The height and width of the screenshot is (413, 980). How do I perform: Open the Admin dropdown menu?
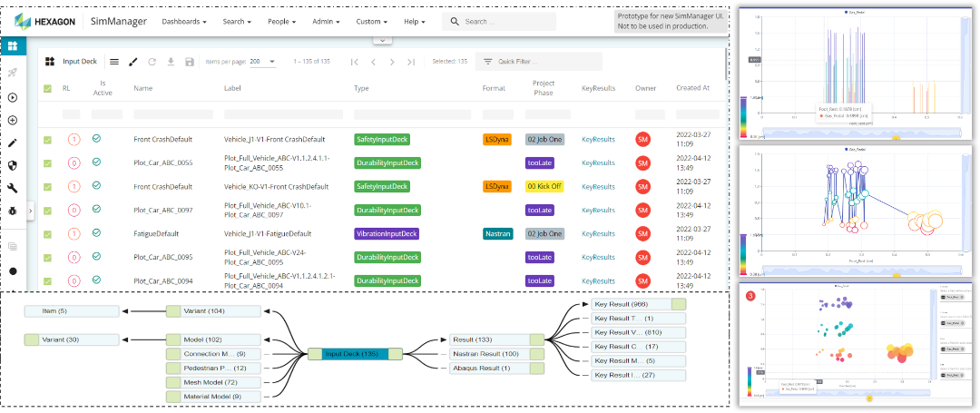tap(327, 21)
